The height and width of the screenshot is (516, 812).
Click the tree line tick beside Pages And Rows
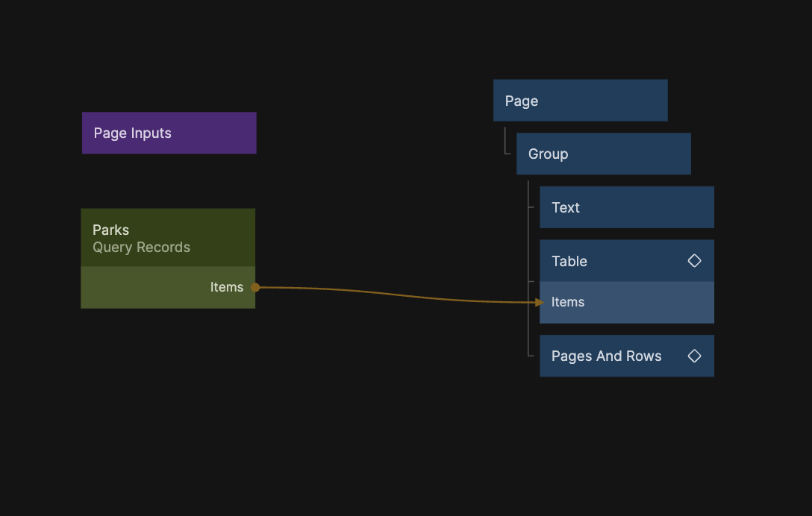(531, 356)
